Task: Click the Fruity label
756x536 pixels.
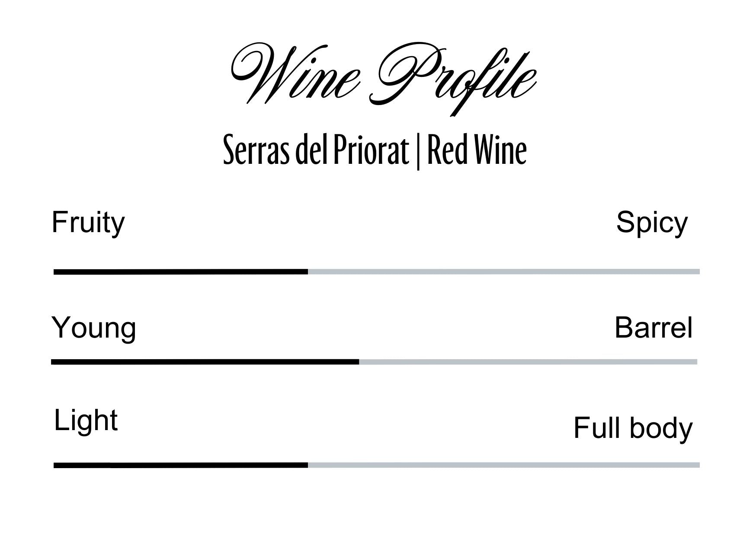Action: [88, 223]
